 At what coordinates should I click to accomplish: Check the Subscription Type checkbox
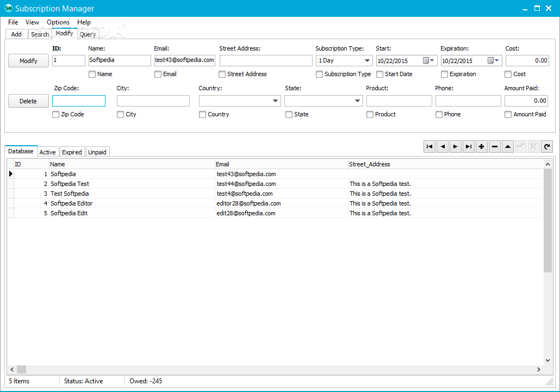click(319, 74)
